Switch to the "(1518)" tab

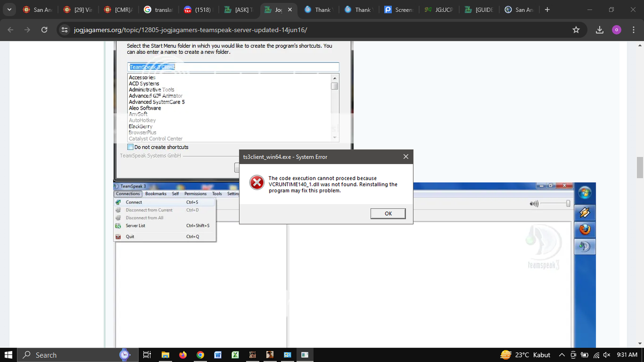(198, 10)
